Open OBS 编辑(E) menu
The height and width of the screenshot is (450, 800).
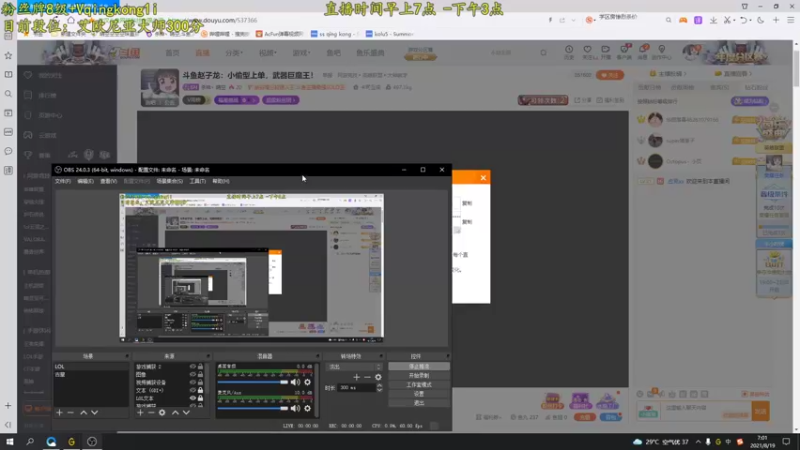click(85, 181)
